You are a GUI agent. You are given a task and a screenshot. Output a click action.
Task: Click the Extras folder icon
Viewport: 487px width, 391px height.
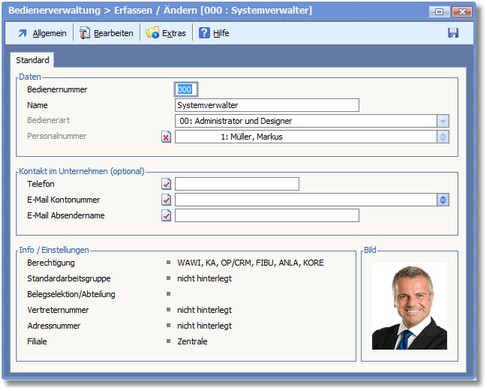[x=152, y=33]
